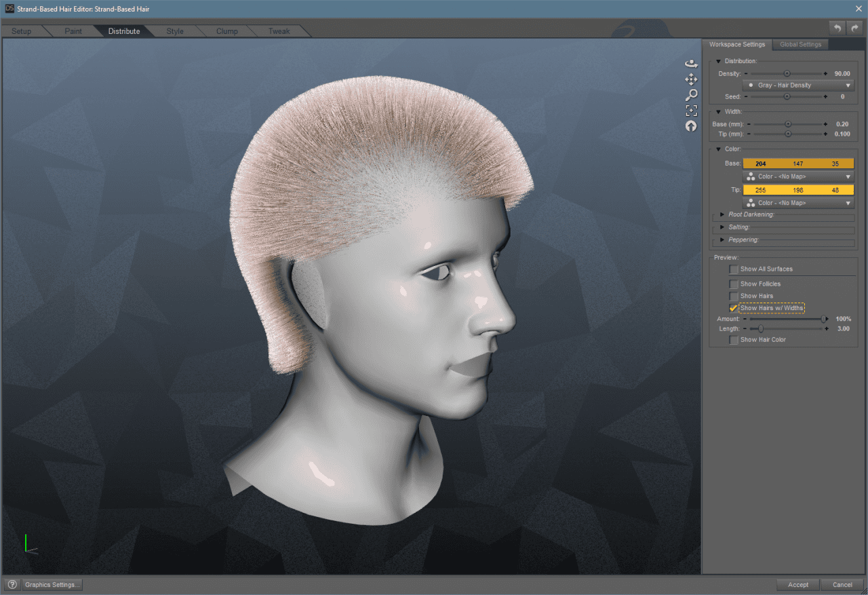
Task: Click the help question mark icon
Action: [12, 584]
